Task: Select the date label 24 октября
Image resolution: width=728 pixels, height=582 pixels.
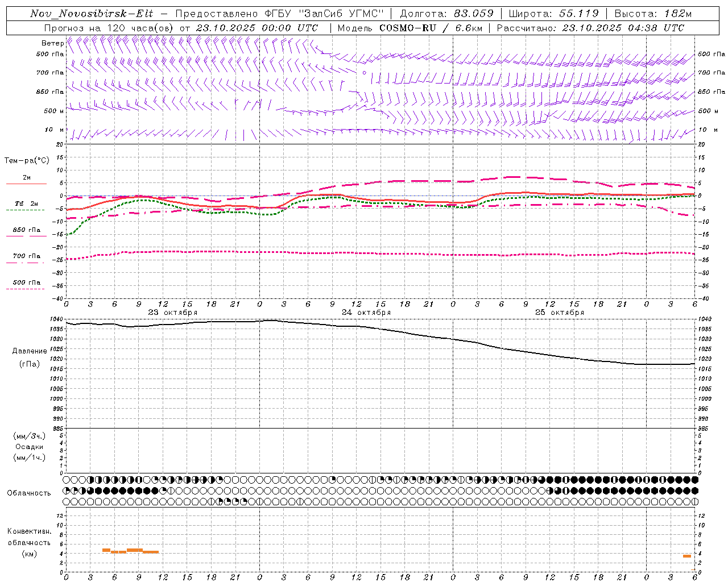Action: point(366,313)
